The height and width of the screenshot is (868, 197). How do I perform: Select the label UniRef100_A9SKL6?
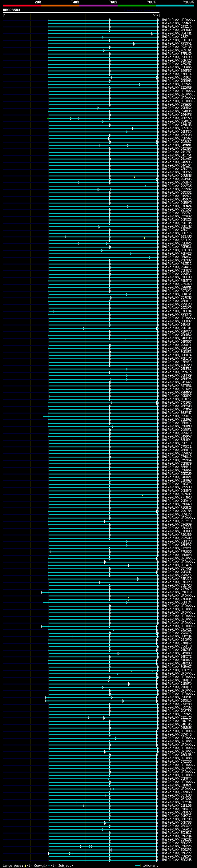(x=177, y=416)
